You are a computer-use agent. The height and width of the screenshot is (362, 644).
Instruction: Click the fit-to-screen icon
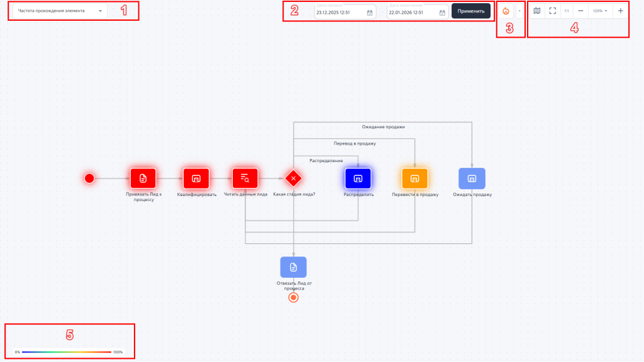[x=552, y=11]
